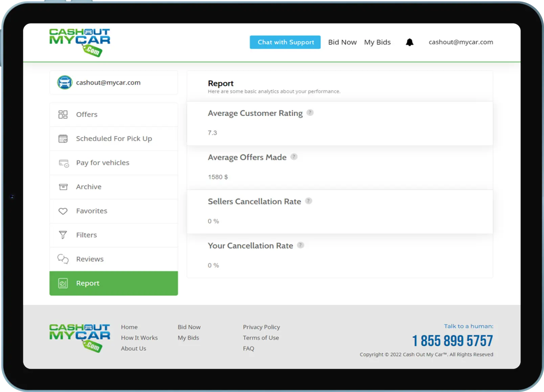Open Bid Now in the top navigation
The image size is (544, 392).
point(342,42)
